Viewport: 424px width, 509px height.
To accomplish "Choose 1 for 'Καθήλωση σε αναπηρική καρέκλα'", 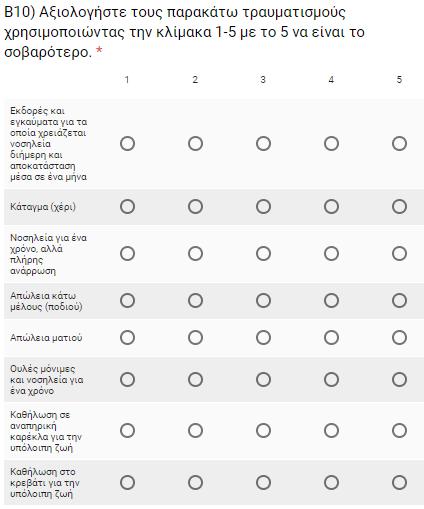I will 127,431.
